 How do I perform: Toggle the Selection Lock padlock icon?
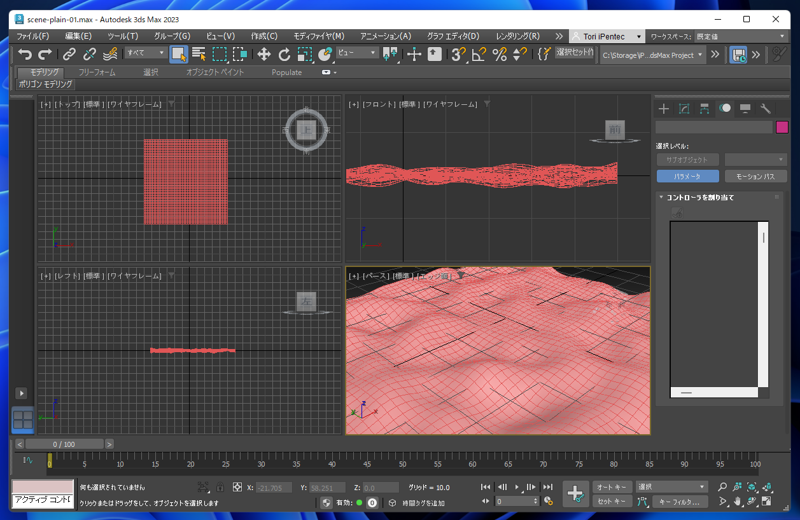coord(219,487)
